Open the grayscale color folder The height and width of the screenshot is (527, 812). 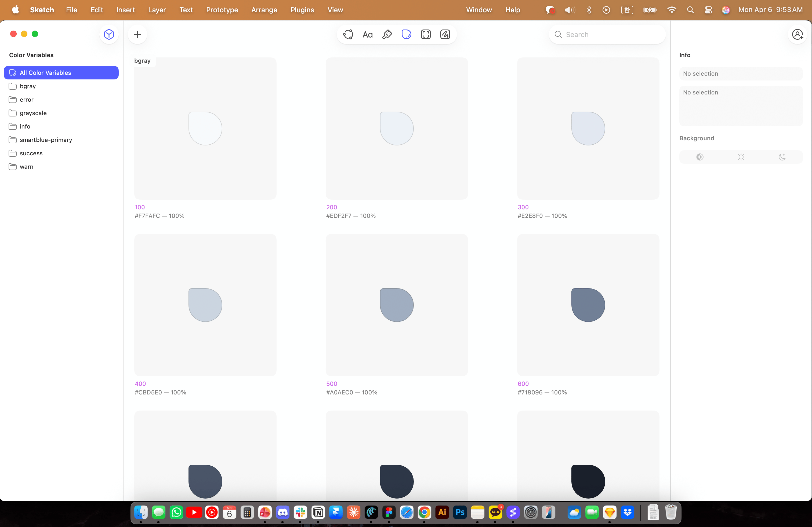(33, 113)
